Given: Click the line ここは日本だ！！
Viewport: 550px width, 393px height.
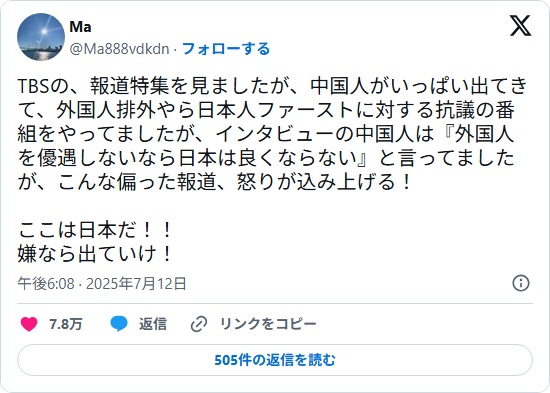Looking at the screenshot, I should click(x=95, y=230).
